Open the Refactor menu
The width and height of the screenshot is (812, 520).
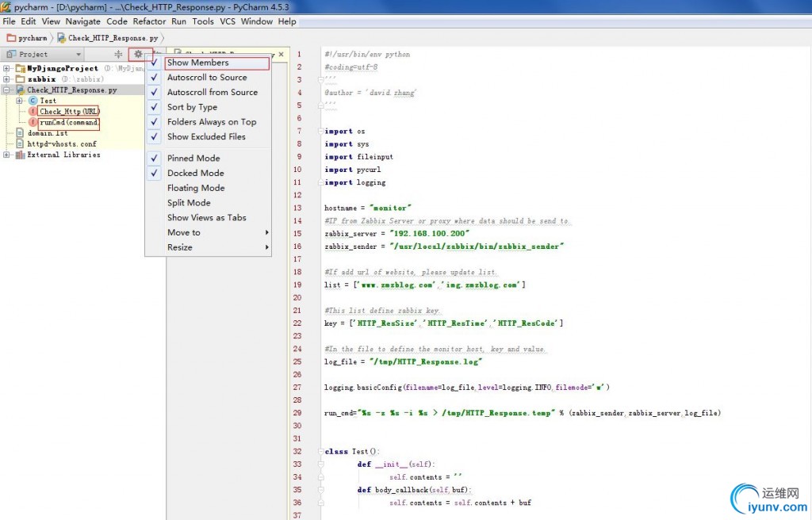coord(149,21)
